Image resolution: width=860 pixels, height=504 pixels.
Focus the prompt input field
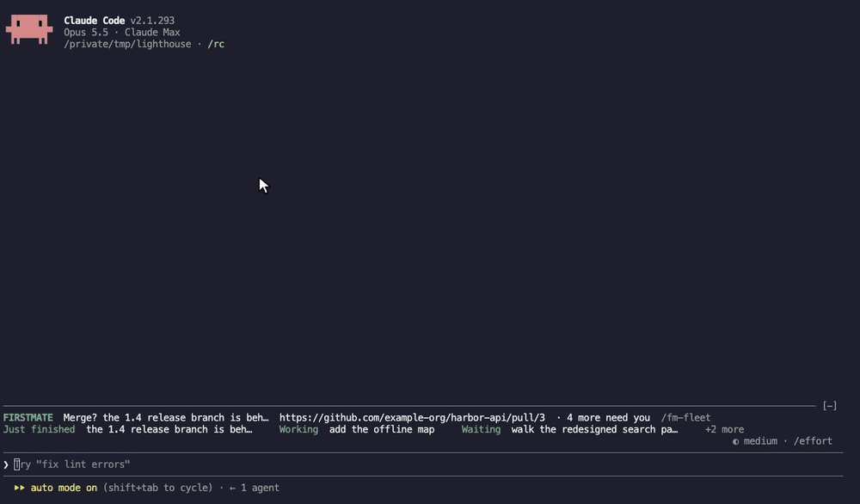coord(422,464)
